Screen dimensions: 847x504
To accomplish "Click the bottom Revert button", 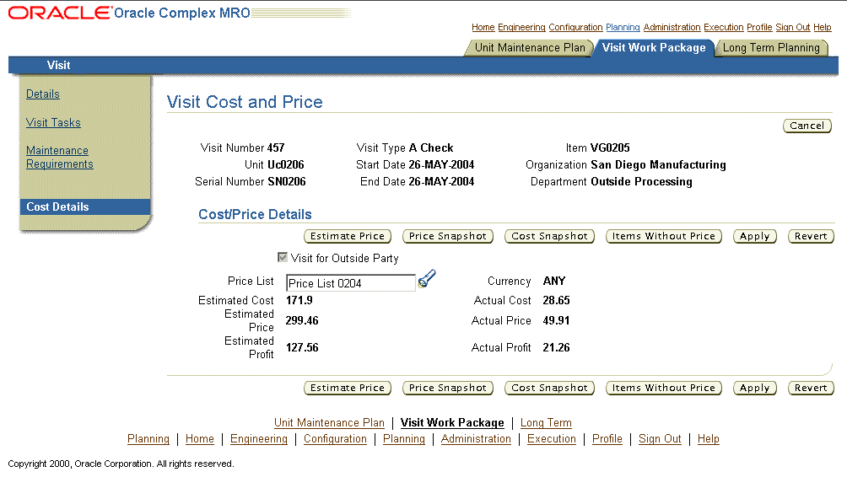I will (x=811, y=388).
